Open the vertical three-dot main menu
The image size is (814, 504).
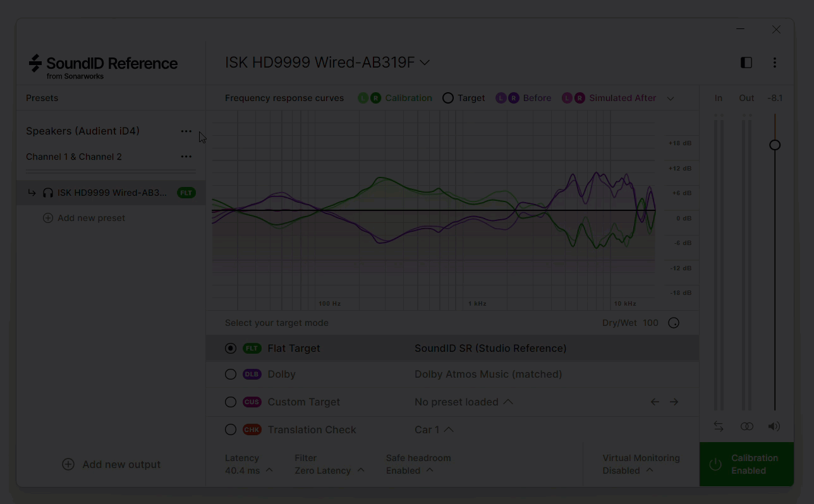point(775,63)
